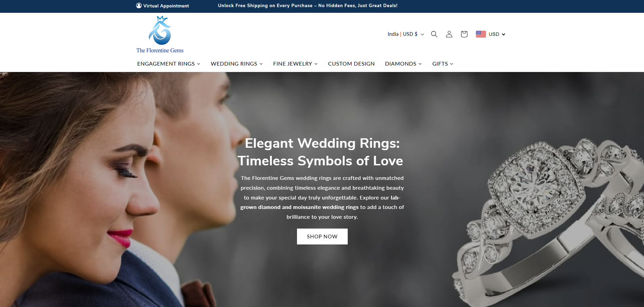This screenshot has width=644, height=307.
Task: Click the diamond ring hero image
Action: pyautogui.click(x=548, y=220)
